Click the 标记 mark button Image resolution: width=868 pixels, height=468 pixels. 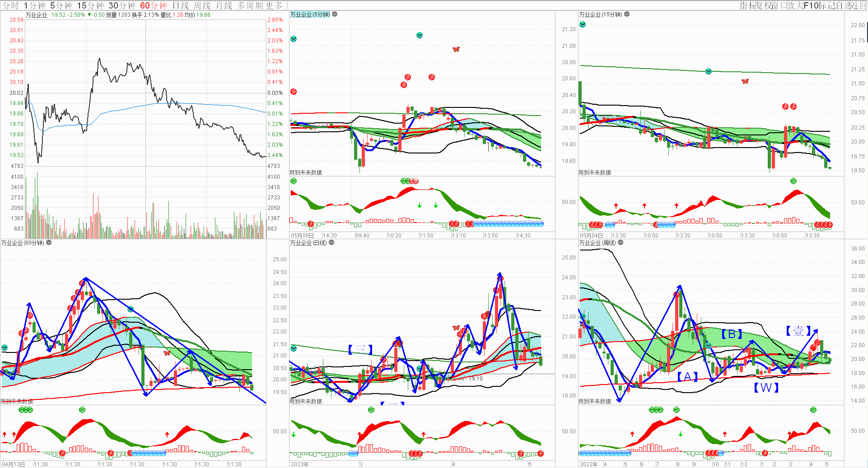click(x=827, y=5)
